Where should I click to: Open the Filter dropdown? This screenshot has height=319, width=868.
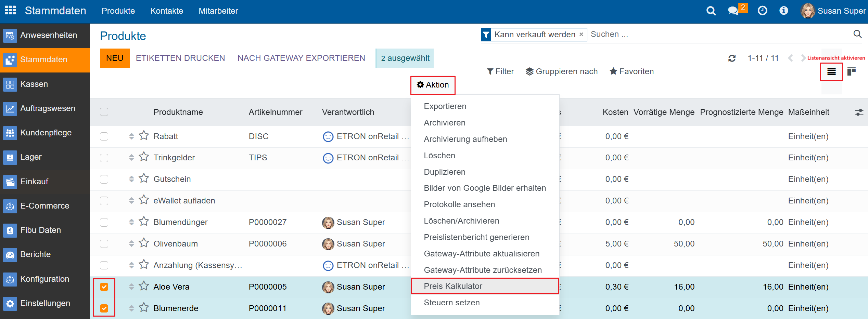[x=500, y=71]
